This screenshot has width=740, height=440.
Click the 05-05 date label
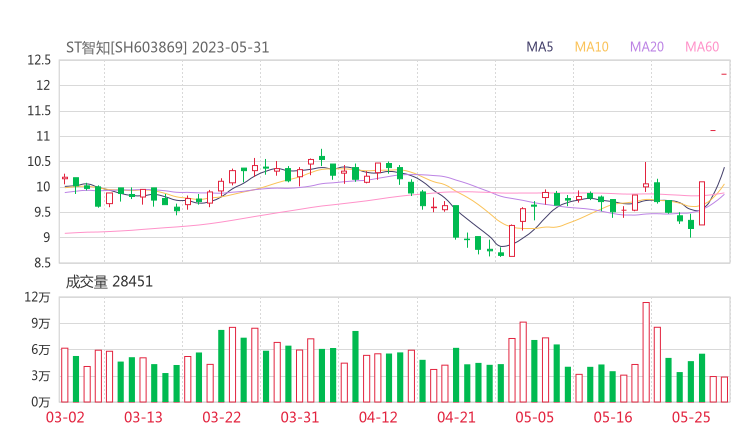click(534, 417)
